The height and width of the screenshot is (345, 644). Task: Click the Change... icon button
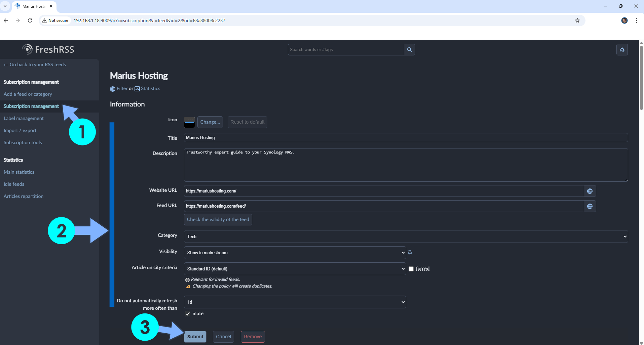(x=210, y=122)
